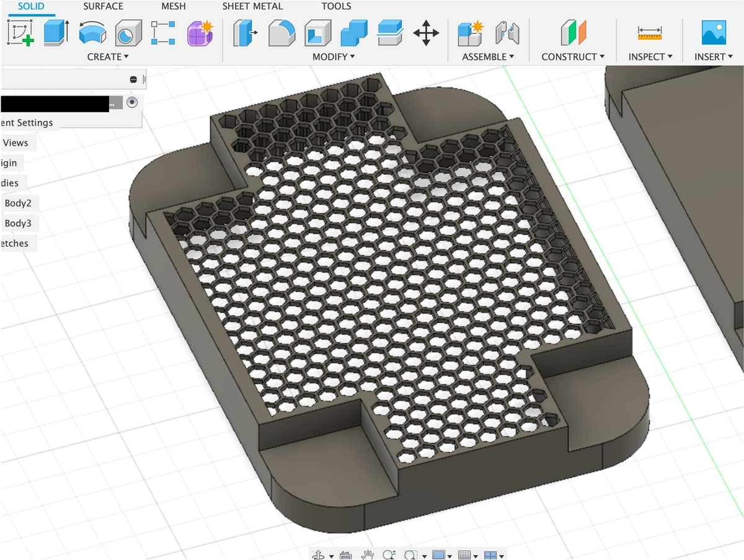Viewport: 744px width, 560px height.
Task: Open the CREATE dropdown menu
Action: [x=108, y=56]
